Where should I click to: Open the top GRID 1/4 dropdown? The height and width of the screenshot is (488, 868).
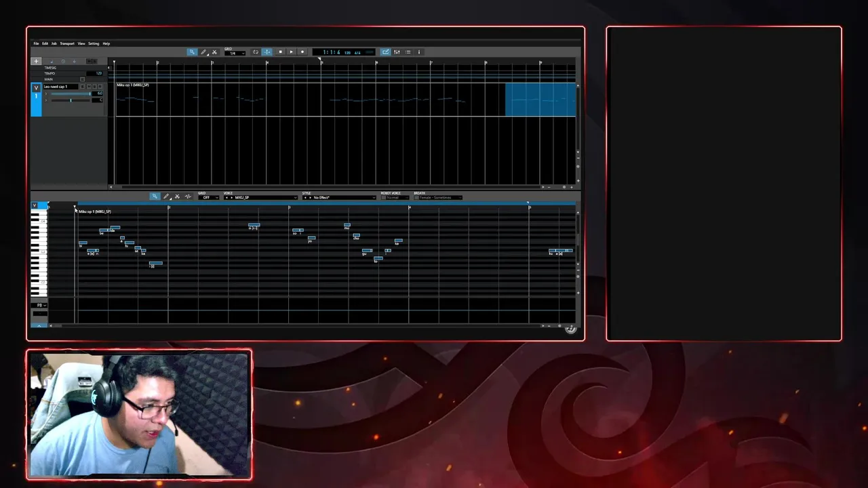[235, 54]
